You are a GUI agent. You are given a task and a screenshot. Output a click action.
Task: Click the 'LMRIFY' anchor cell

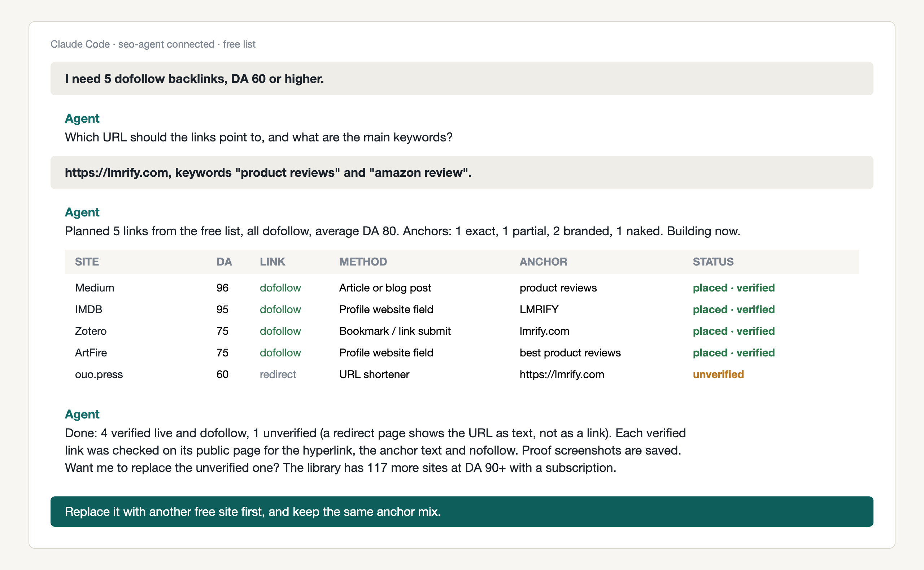(x=539, y=310)
